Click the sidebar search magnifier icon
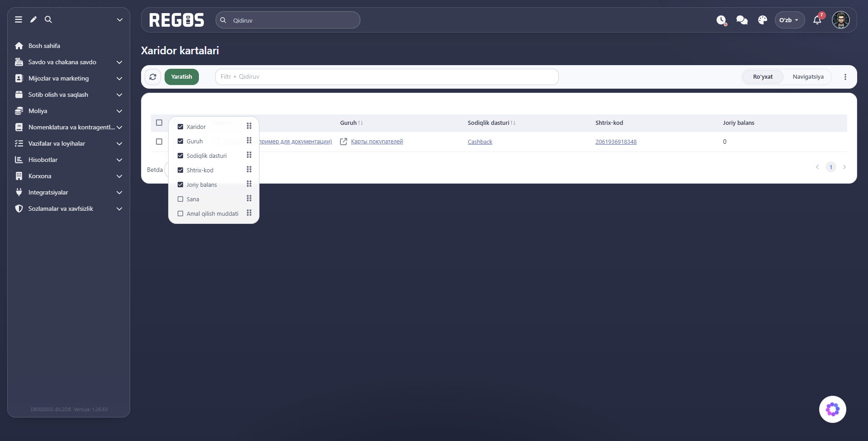 [48, 19]
